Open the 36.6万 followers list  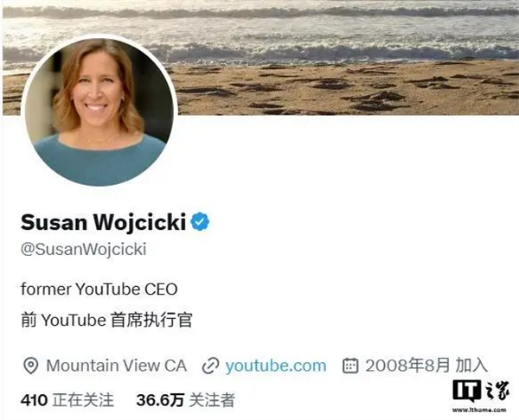coord(185,400)
